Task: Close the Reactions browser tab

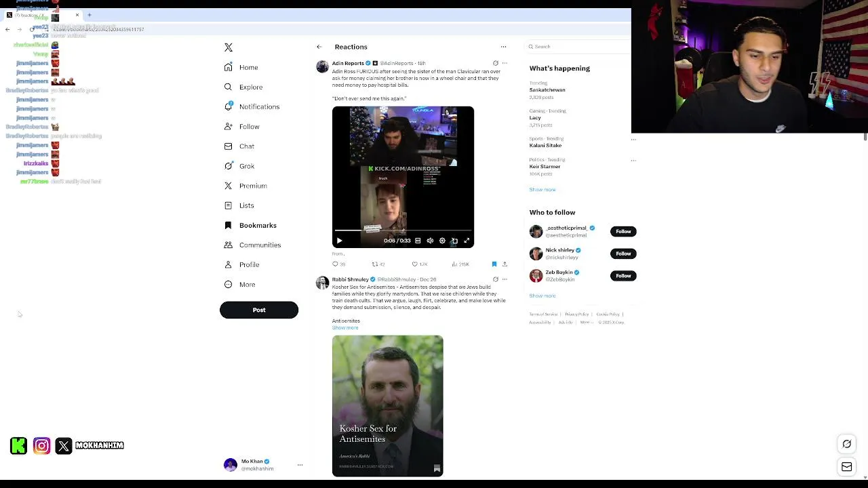Action: tap(77, 15)
